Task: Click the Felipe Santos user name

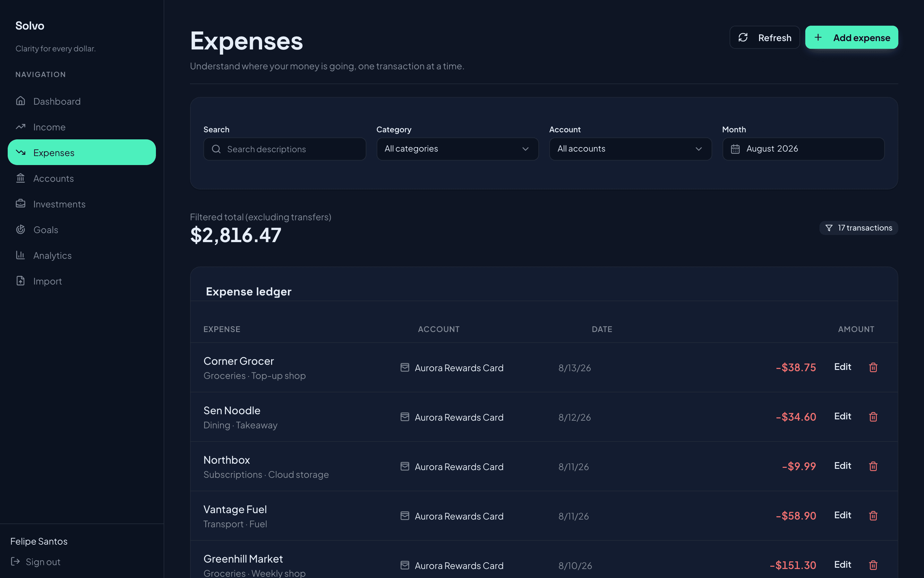Action: coord(39,541)
